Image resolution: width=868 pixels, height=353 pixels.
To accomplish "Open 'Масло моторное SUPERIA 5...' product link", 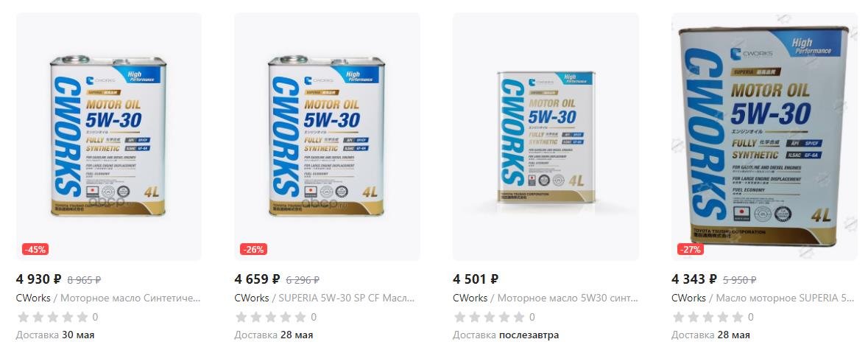I will pos(785,298).
